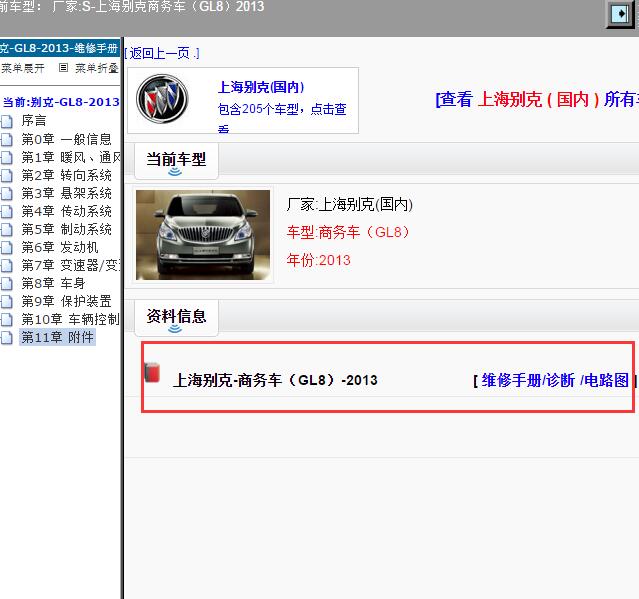Collapse the menu with 菜单折叠
This screenshot has width=639, height=599.
(x=97, y=68)
